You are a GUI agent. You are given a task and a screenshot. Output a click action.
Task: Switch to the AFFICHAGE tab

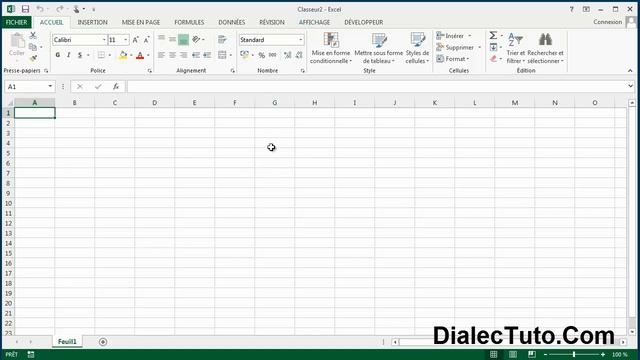pos(314,22)
